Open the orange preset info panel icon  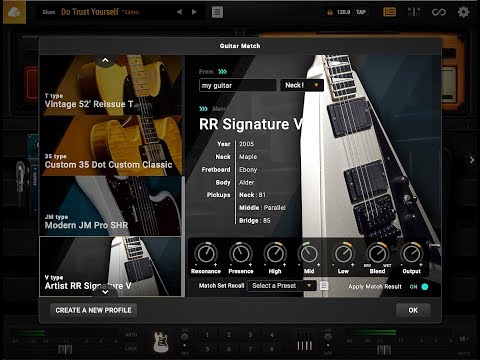tap(389, 12)
